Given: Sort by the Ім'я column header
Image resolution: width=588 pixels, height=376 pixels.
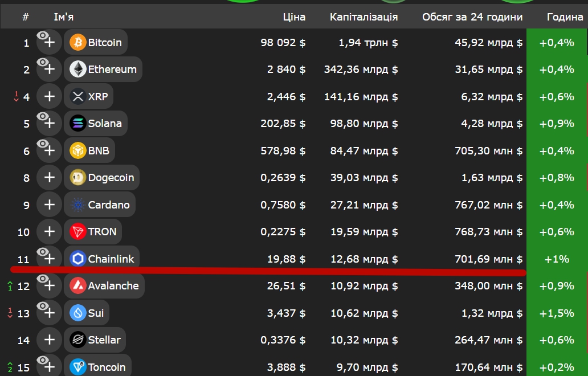Looking at the screenshot, I should pos(64,17).
